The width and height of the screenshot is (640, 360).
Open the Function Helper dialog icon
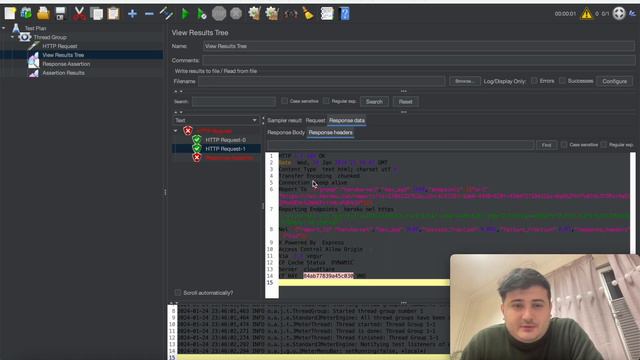click(x=327, y=13)
